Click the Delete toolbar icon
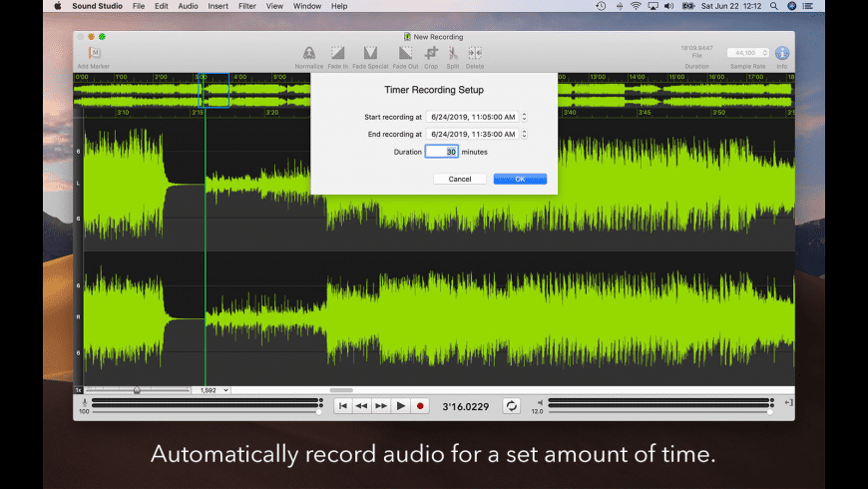This screenshot has width=868, height=489. coord(475,53)
